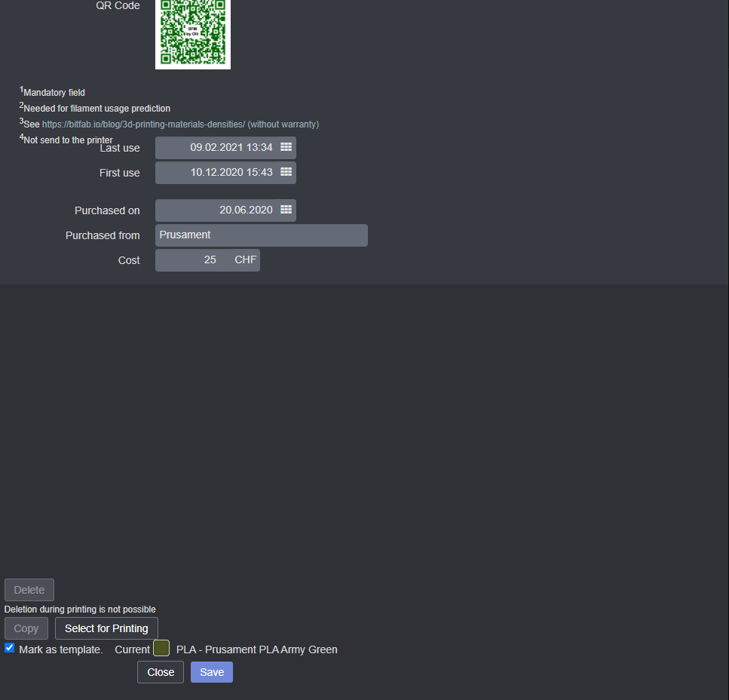Click the CHF currency label
The width and height of the screenshot is (729, 700).
pos(244,259)
